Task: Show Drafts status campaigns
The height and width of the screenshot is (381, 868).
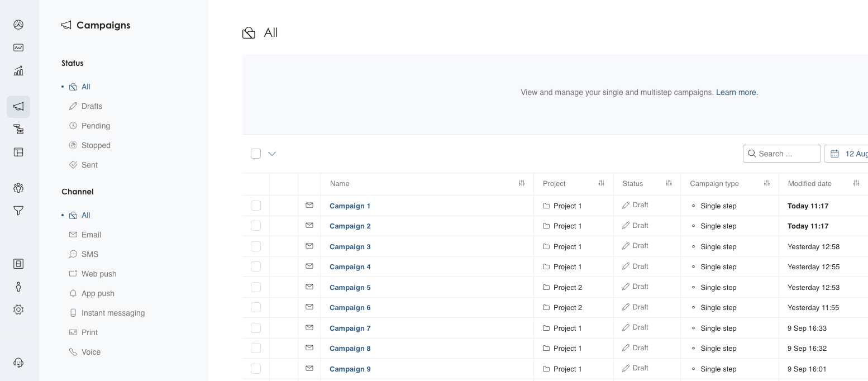Action: (92, 106)
